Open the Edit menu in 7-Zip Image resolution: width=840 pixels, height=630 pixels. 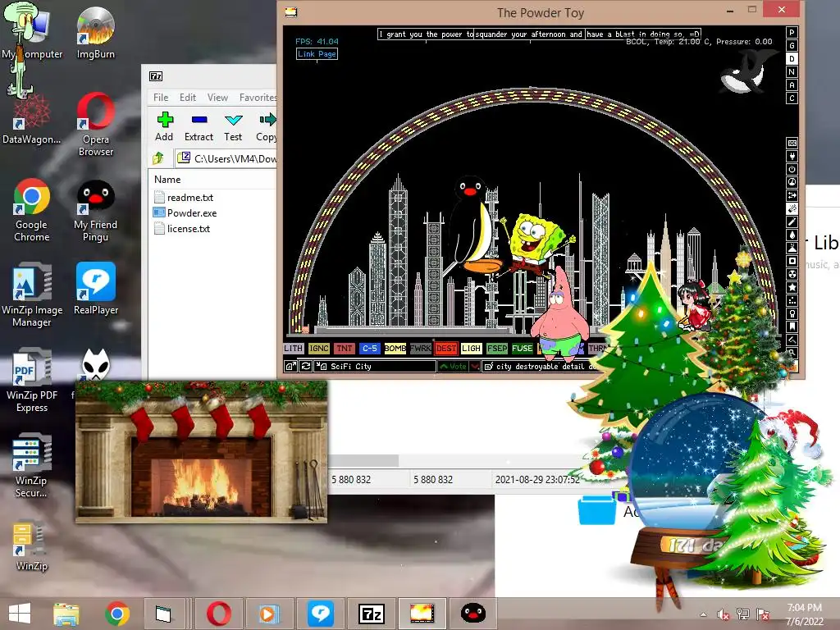coord(188,98)
